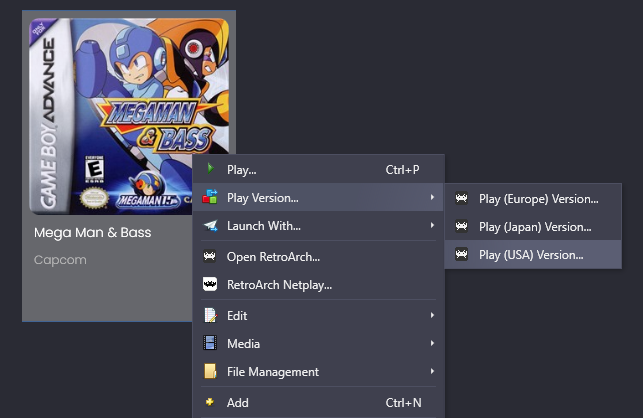Expand the Edit submenu arrow
Screen dimensions: 643x418
coord(432,315)
